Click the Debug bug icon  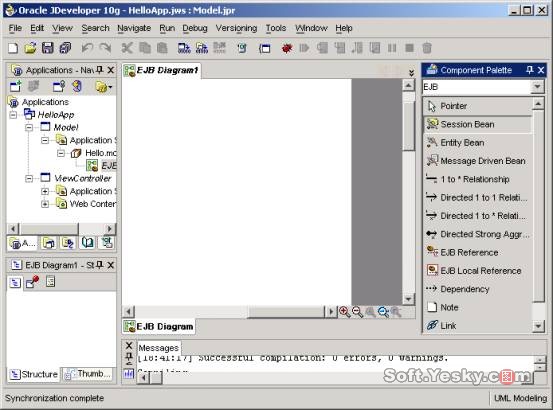click(287, 48)
